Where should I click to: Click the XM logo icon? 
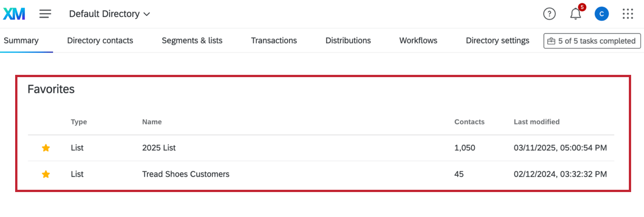(x=14, y=14)
